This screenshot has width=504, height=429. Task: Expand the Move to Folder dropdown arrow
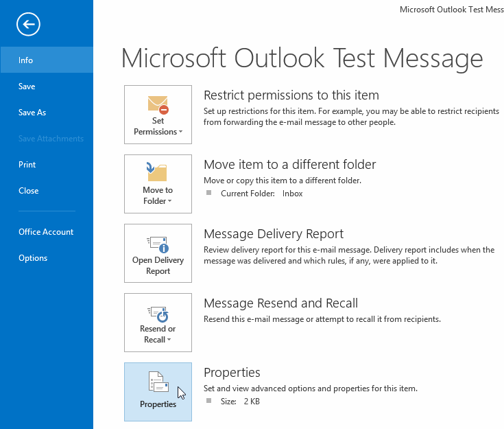170,201
